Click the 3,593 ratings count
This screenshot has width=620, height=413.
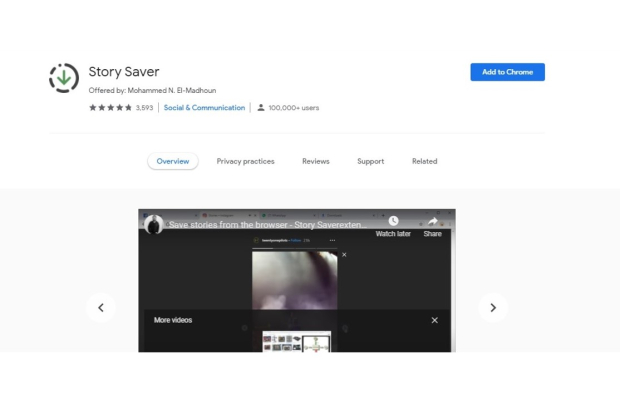[x=144, y=108]
